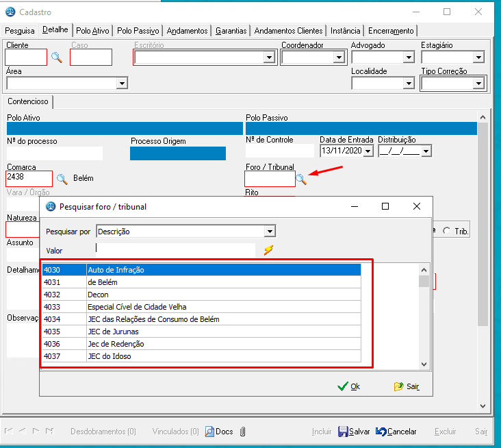Expand the Advogado dropdown
The height and width of the screenshot is (448, 501).
pos(409,58)
